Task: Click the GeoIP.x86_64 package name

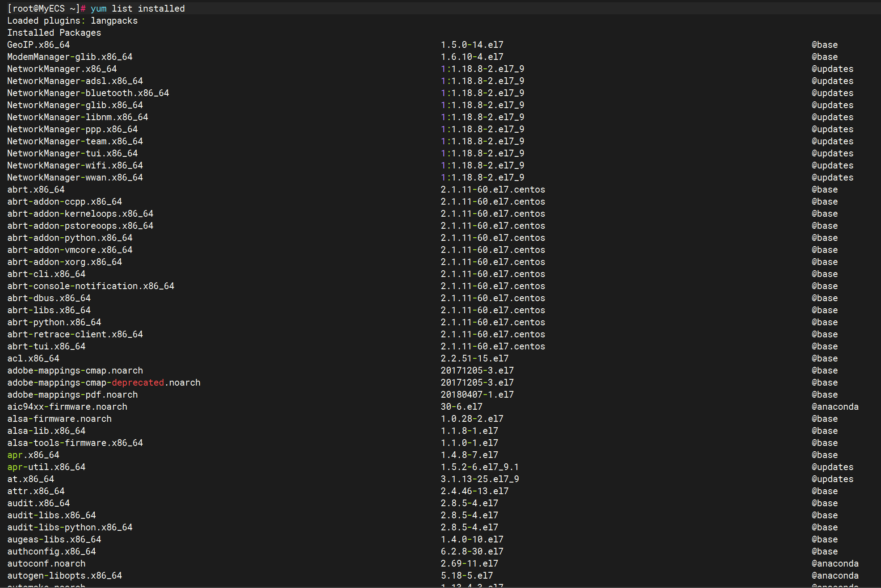Action: (38, 45)
